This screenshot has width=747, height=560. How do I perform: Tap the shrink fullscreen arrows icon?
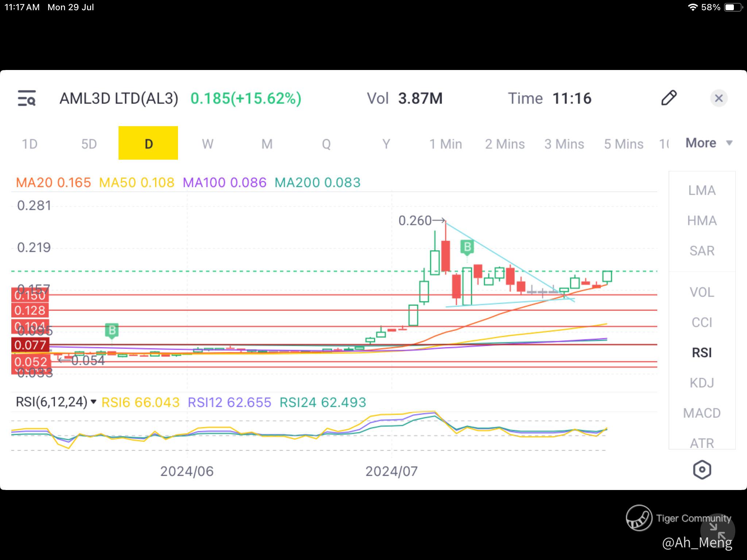point(717,530)
